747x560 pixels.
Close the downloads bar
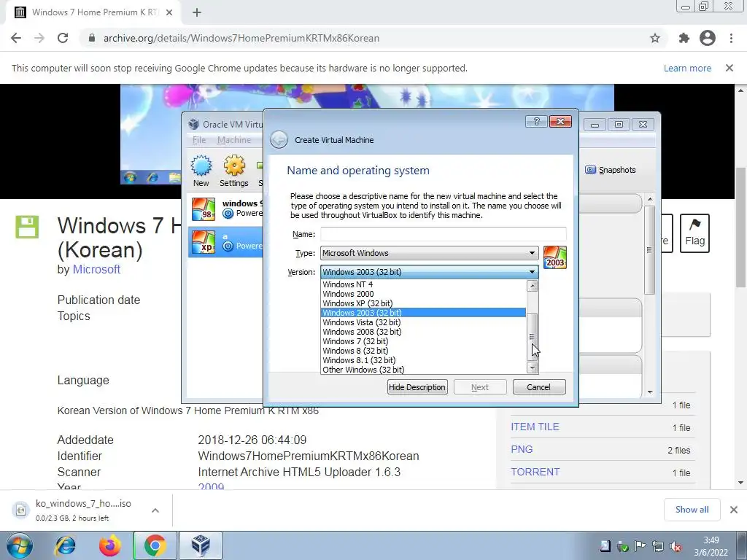point(734,510)
